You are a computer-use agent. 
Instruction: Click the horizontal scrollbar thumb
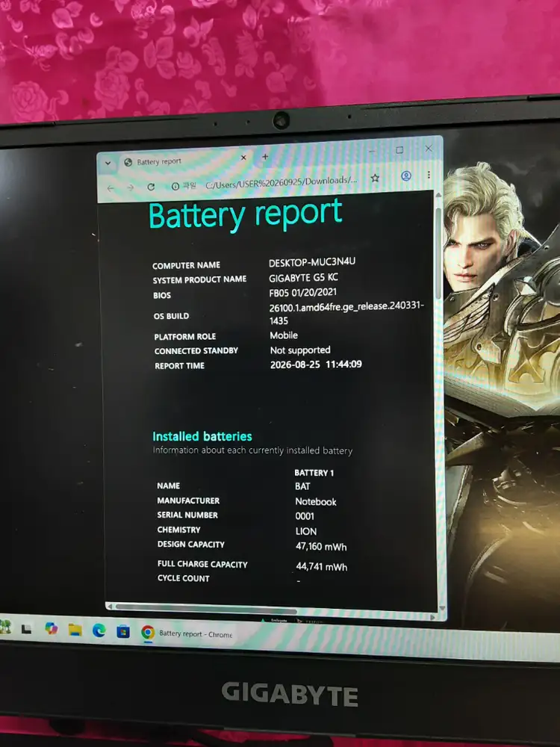click(x=206, y=609)
